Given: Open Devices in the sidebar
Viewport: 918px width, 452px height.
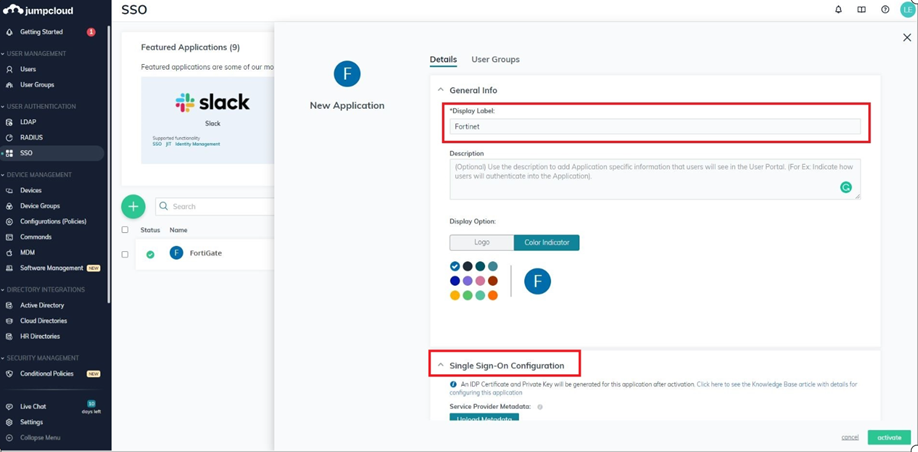Looking at the screenshot, I should [x=31, y=190].
